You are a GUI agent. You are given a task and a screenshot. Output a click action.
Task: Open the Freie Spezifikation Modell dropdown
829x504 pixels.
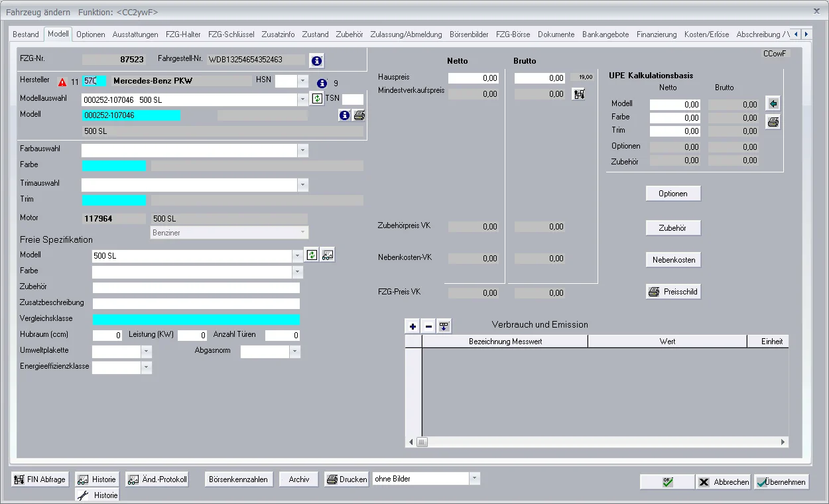tap(297, 256)
